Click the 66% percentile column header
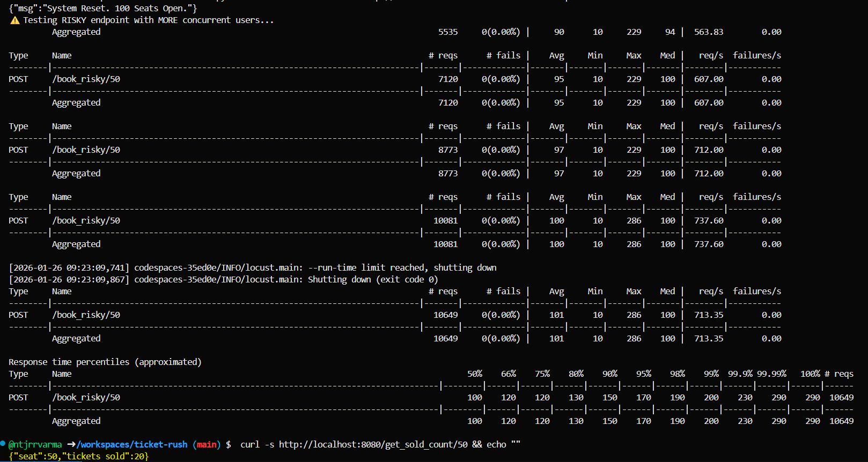 [508, 374]
